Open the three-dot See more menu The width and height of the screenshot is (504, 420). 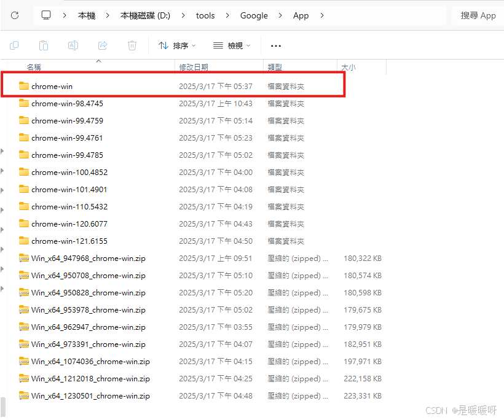276,46
